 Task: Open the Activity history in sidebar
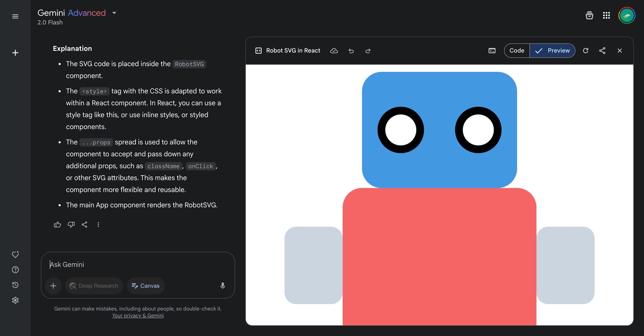[15, 285]
